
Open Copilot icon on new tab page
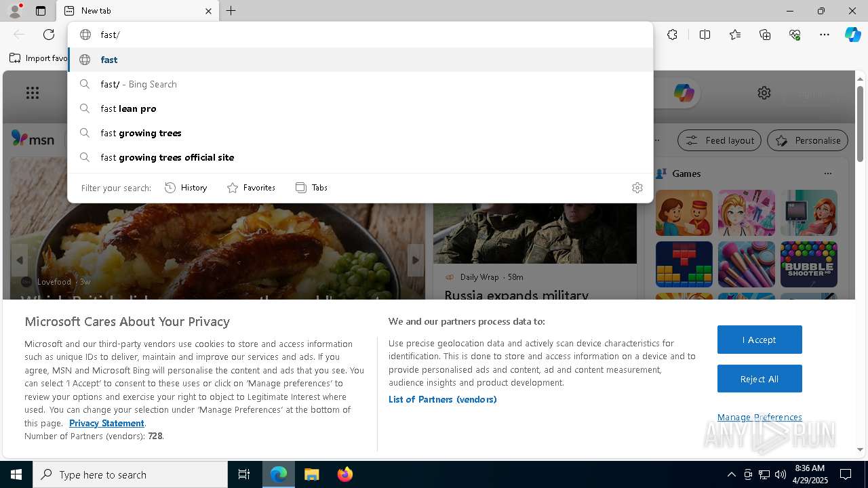coord(684,93)
